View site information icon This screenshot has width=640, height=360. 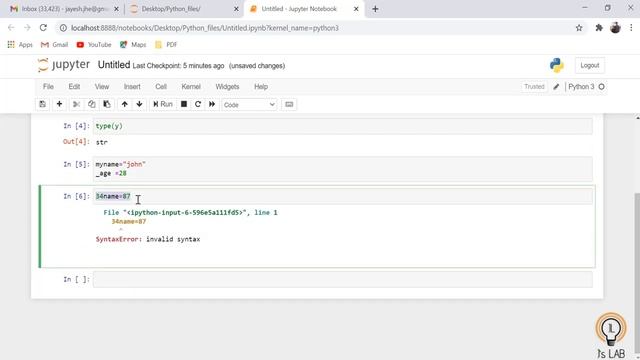(63, 28)
